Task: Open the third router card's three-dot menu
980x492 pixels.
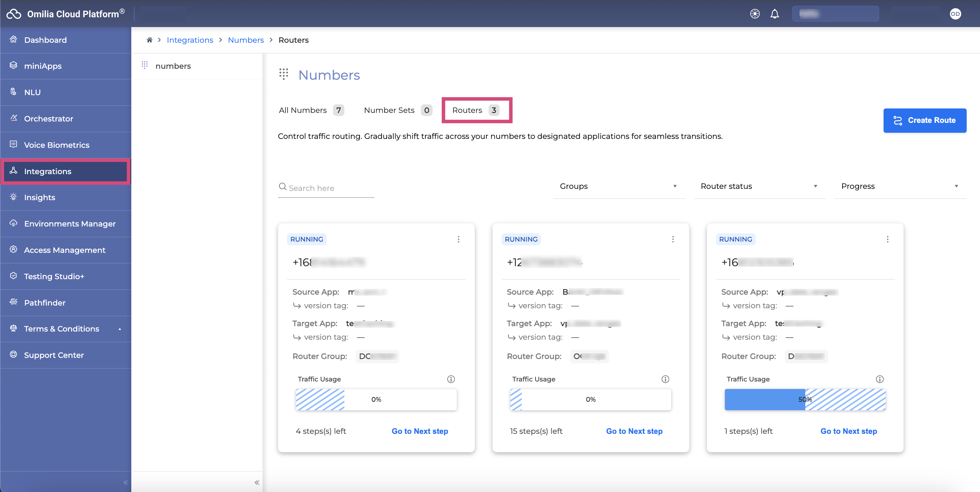Action: click(x=888, y=239)
